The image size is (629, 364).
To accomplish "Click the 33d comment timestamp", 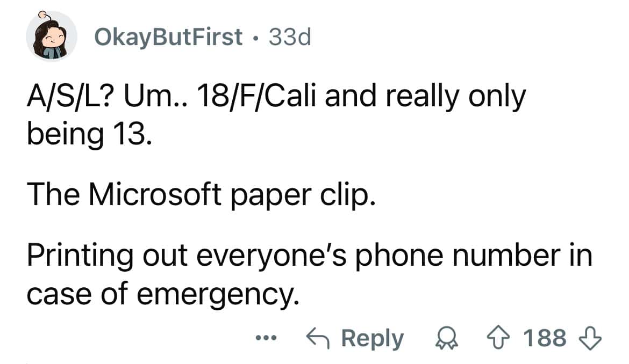I will pyautogui.click(x=289, y=37).
